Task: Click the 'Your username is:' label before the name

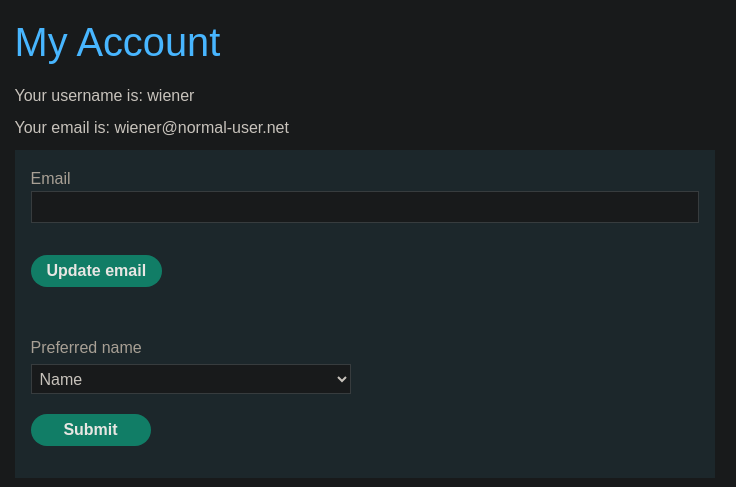Action: tap(78, 96)
